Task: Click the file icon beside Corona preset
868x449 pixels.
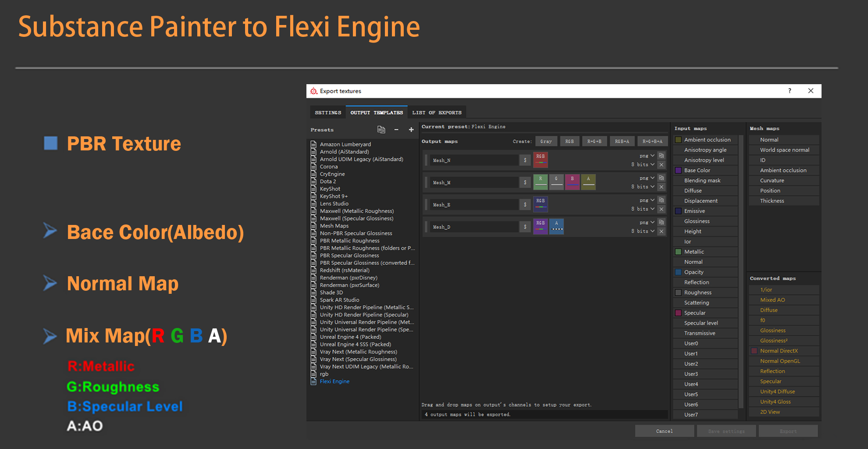Action: pyautogui.click(x=313, y=167)
